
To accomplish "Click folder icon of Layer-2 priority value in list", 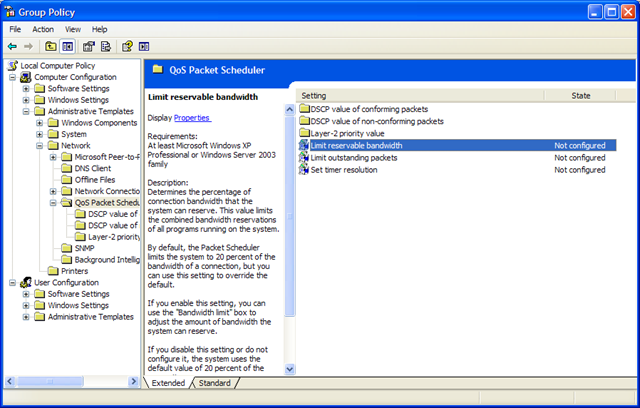I will (304, 133).
